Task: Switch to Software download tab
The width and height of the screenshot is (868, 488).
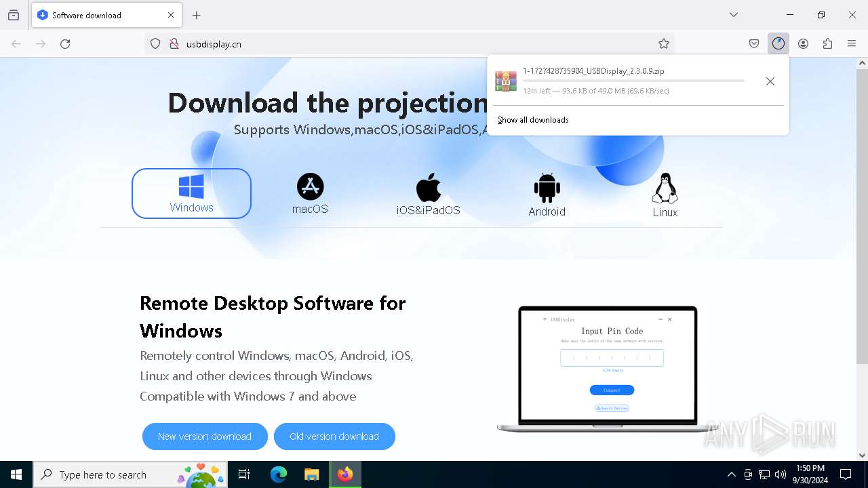Action: point(106,15)
